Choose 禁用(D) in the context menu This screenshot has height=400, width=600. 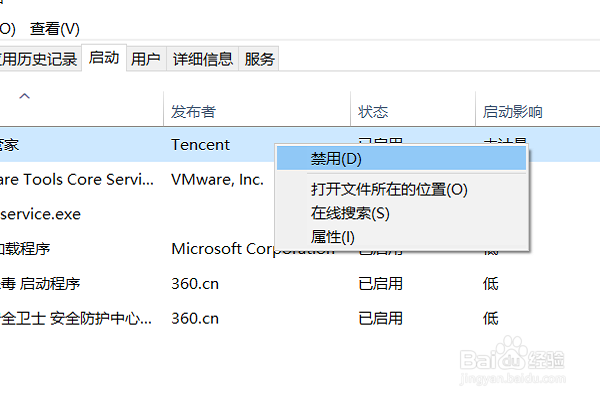336,159
